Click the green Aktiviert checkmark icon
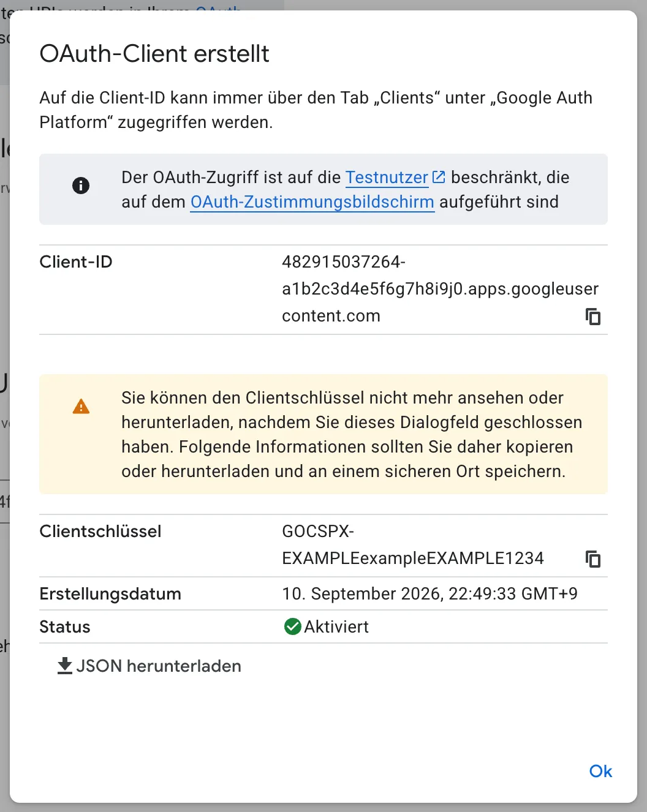 click(293, 626)
